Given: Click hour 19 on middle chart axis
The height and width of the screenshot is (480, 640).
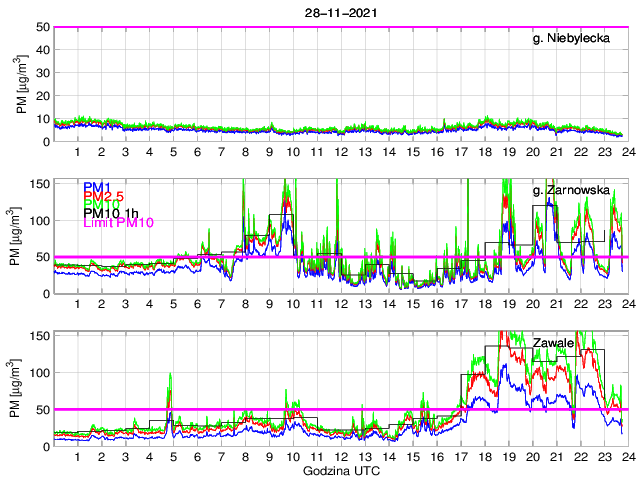Looking at the screenshot, I should pyautogui.click(x=509, y=304).
